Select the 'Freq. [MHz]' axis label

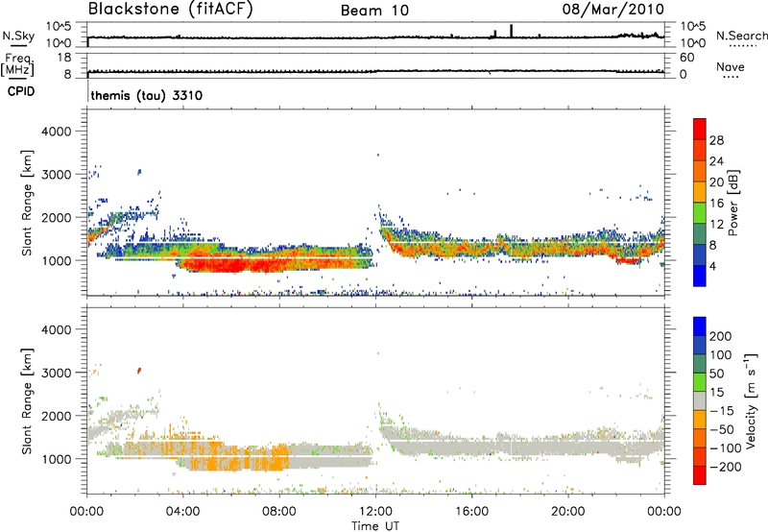pyautogui.click(x=17, y=65)
